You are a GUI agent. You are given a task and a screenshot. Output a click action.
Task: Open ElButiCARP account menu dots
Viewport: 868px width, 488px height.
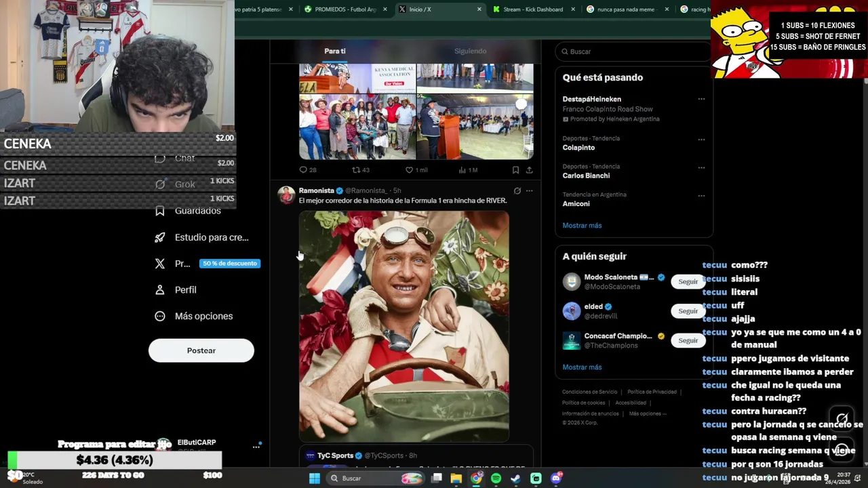click(x=256, y=447)
